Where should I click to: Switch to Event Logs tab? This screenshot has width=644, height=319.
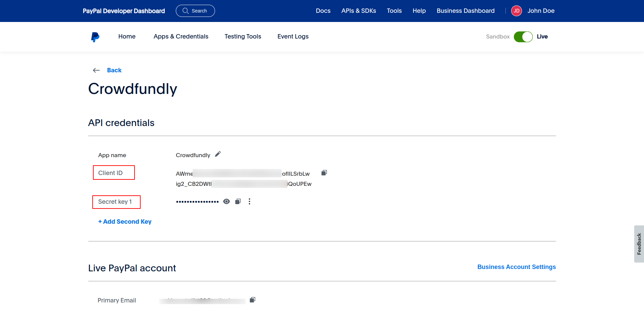click(293, 36)
